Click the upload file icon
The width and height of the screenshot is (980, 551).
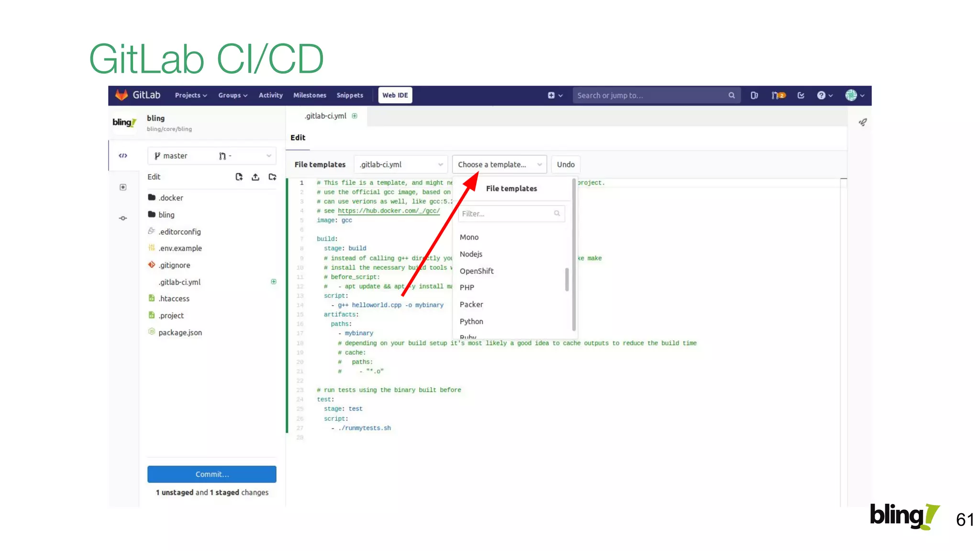pyautogui.click(x=256, y=177)
